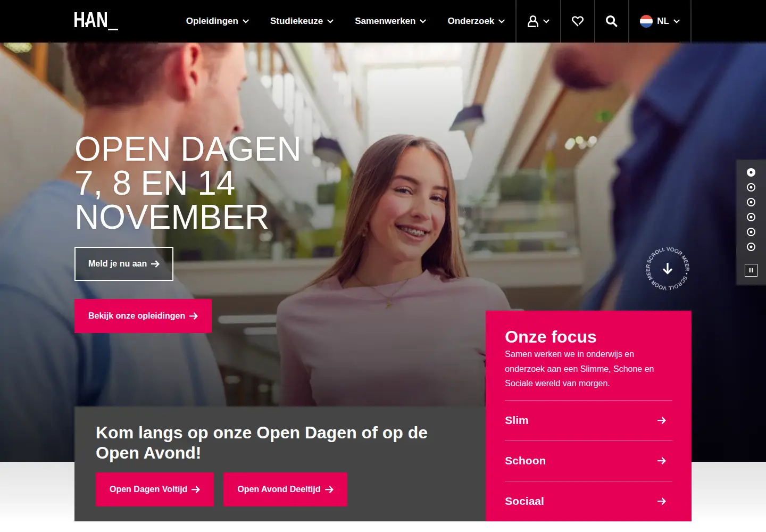
Task: Select the second slide indicator dot
Action: click(751, 187)
